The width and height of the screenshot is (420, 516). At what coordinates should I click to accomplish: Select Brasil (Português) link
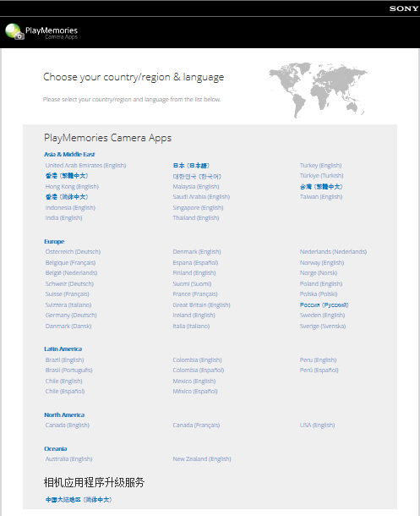pyautogui.click(x=68, y=371)
